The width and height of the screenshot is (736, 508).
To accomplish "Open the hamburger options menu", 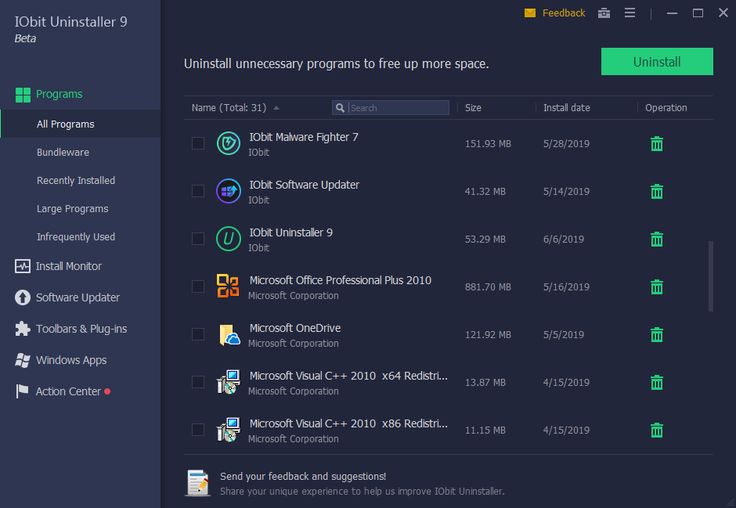I will click(630, 13).
